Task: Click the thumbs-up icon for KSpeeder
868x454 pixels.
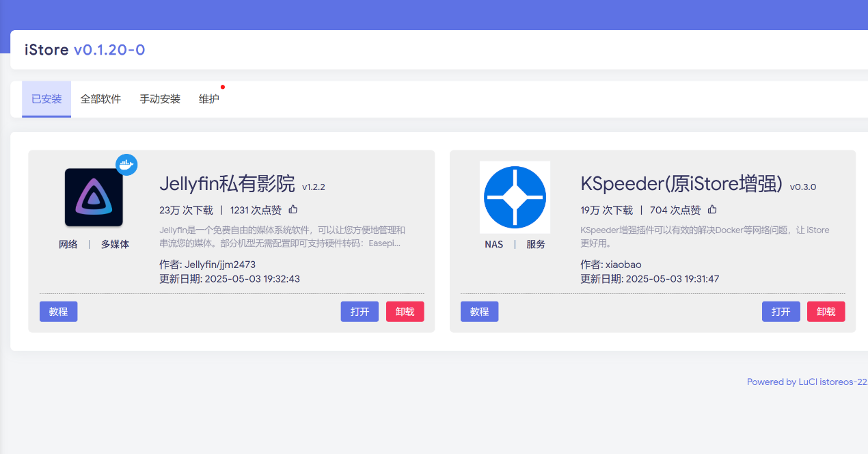Action: 712,210
